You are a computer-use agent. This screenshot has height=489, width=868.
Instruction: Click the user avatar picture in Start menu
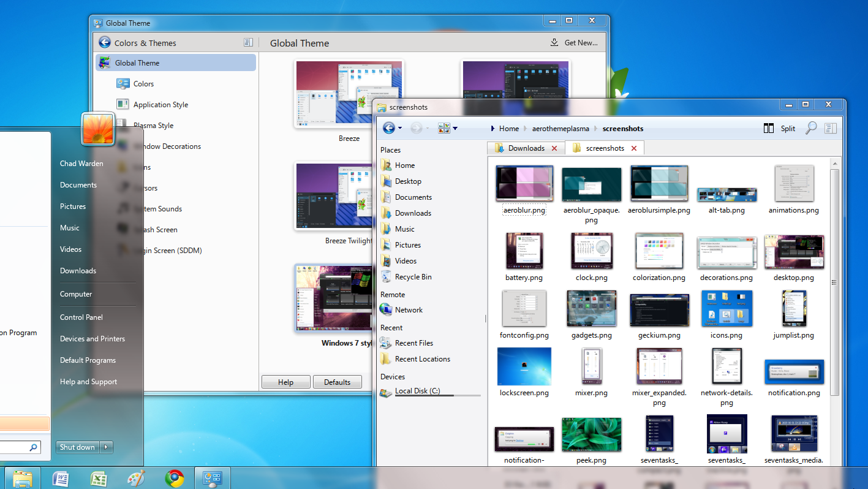pos(98,129)
